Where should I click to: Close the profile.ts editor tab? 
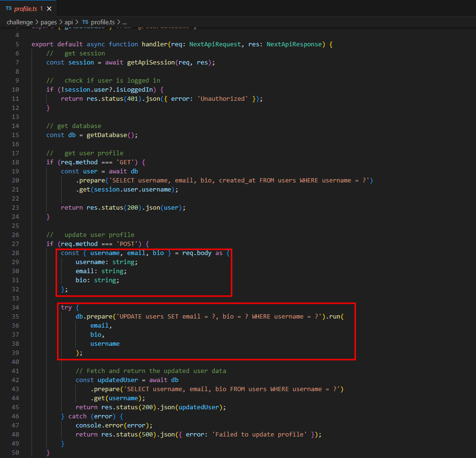pos(49,9)
